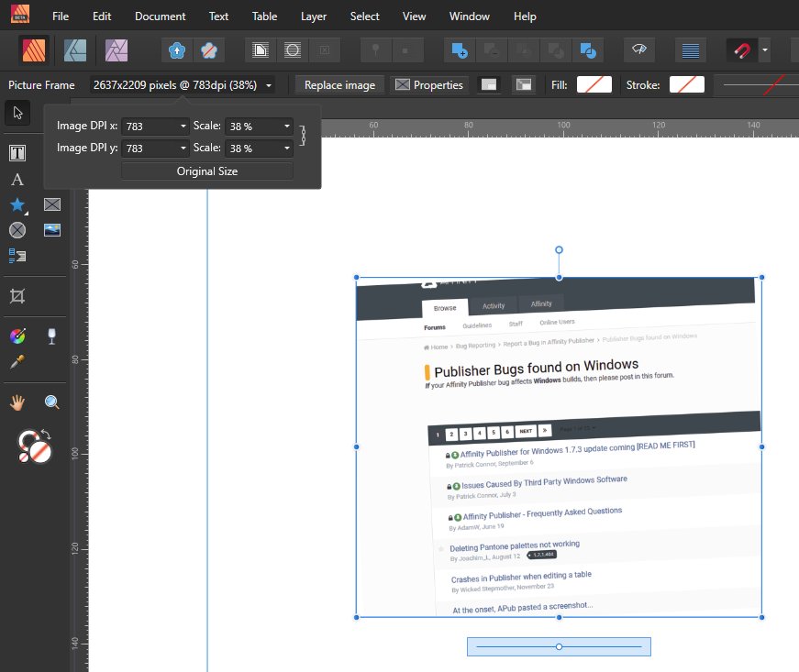The image size is (799, 672).
Task: Open the View menu
Action: pos(414,17)
